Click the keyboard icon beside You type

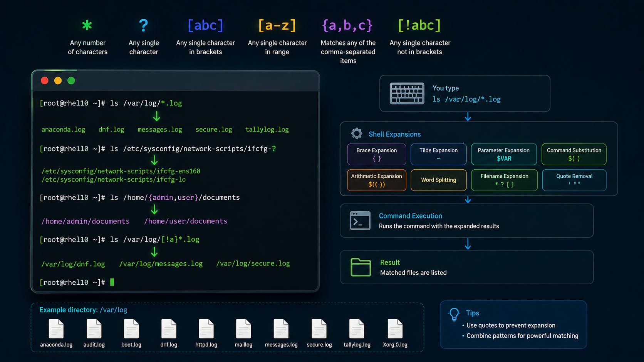(407, 93)
